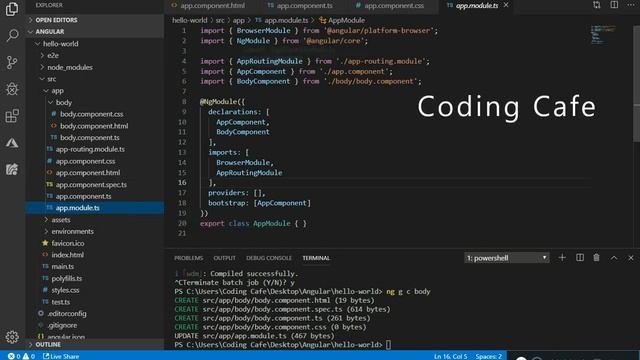
Task: Click Ln 16, Col 5 status entry
Action: (x=451, y=356)
